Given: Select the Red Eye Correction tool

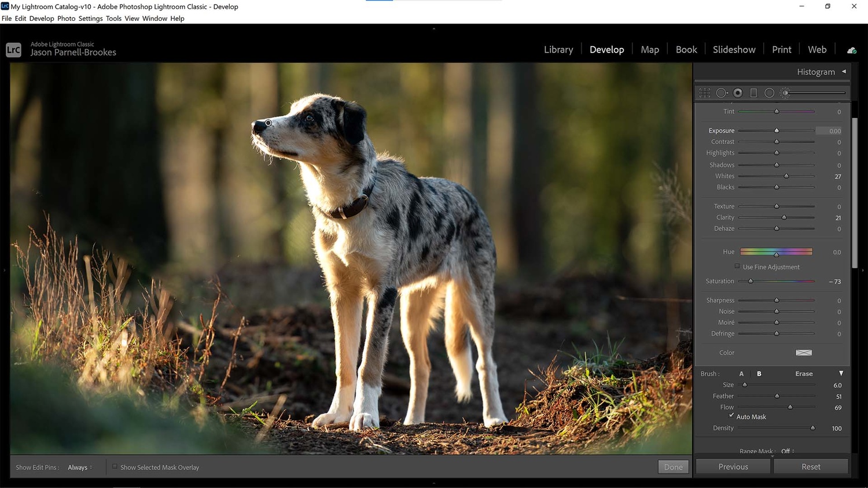Looking at the screenshot, I should tap(738, 93).
